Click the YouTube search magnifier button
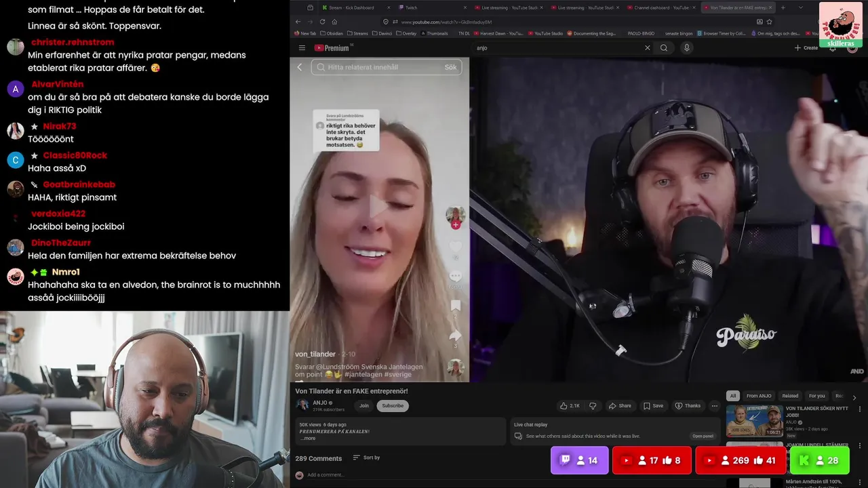 click(664, 48)
